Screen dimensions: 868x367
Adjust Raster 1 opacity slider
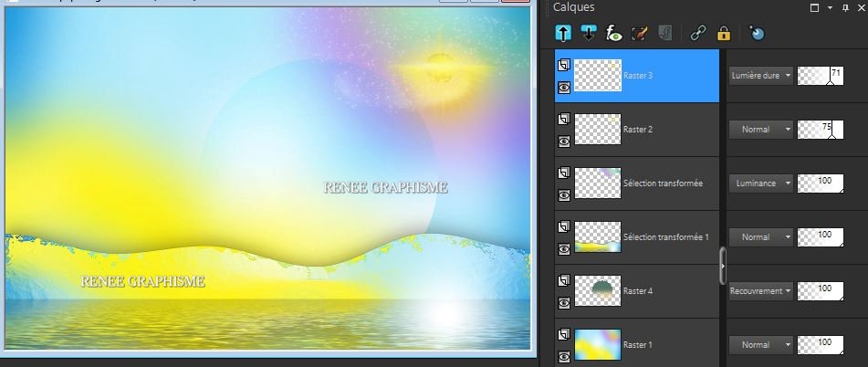[821, 344]
